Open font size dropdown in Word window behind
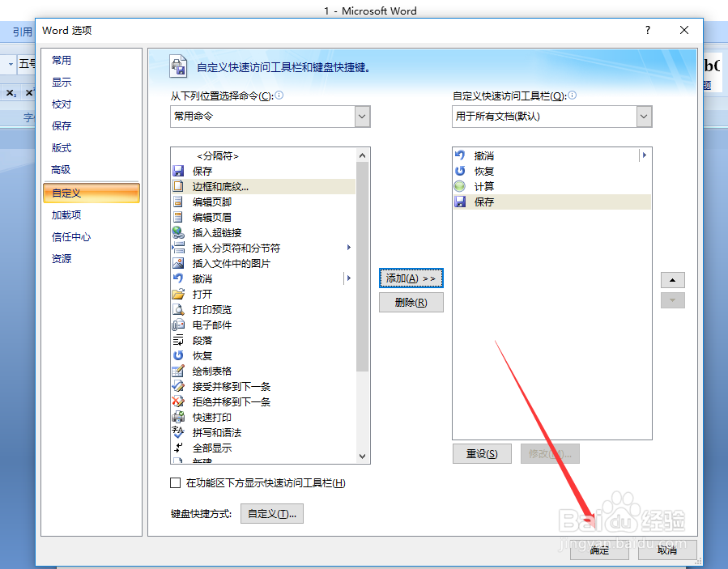The image size is (728, 569). pyautogui.click(x=11, y=64)
